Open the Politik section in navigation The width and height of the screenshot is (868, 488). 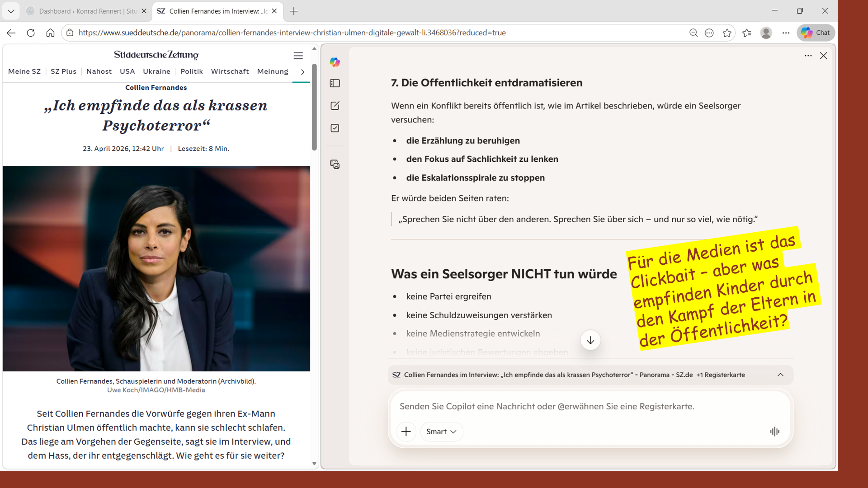(x=191, y=71)
